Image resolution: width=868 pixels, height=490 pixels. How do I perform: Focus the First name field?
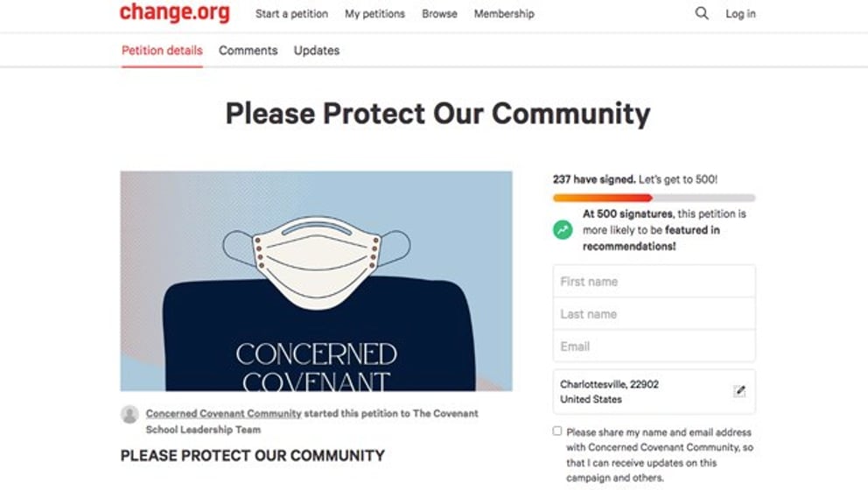[654, 281]
